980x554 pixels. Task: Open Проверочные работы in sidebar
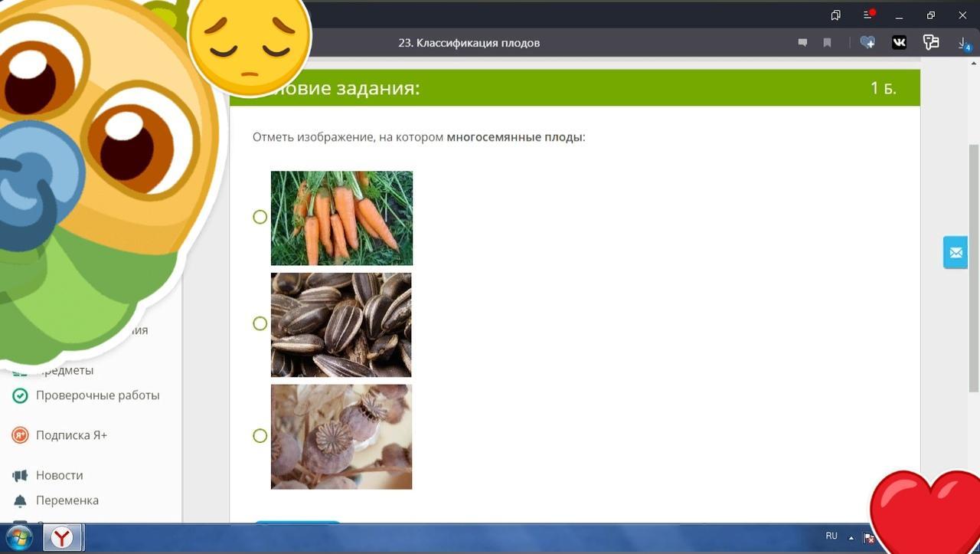tap(97, 395)
